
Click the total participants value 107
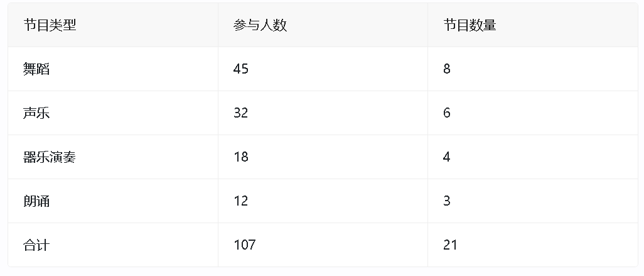[x=245, y=245]
